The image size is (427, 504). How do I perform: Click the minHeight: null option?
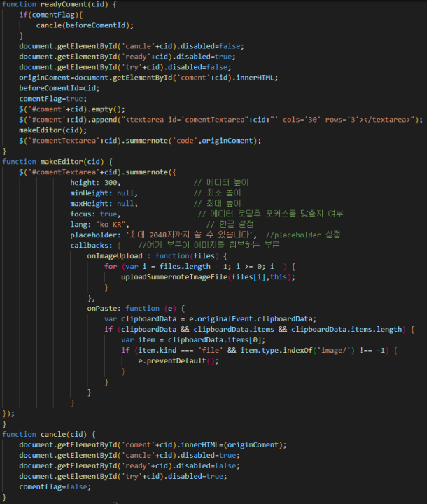(104, 193)
